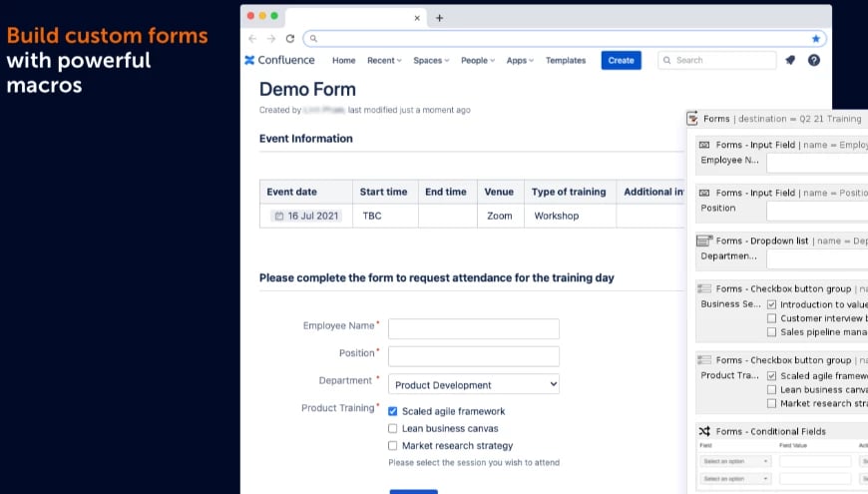Image resolution: width=868 pixels, height=494 pixels.
Task: Click the Forms macro icon in panel header
Action: 692,119
